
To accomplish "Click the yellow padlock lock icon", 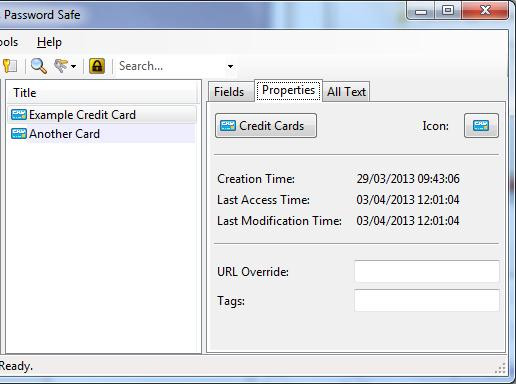I will click(x=97, y=66).
